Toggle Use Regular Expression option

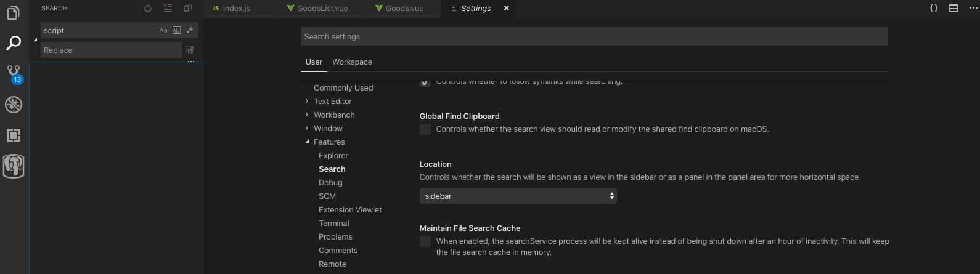coord(190,30)
